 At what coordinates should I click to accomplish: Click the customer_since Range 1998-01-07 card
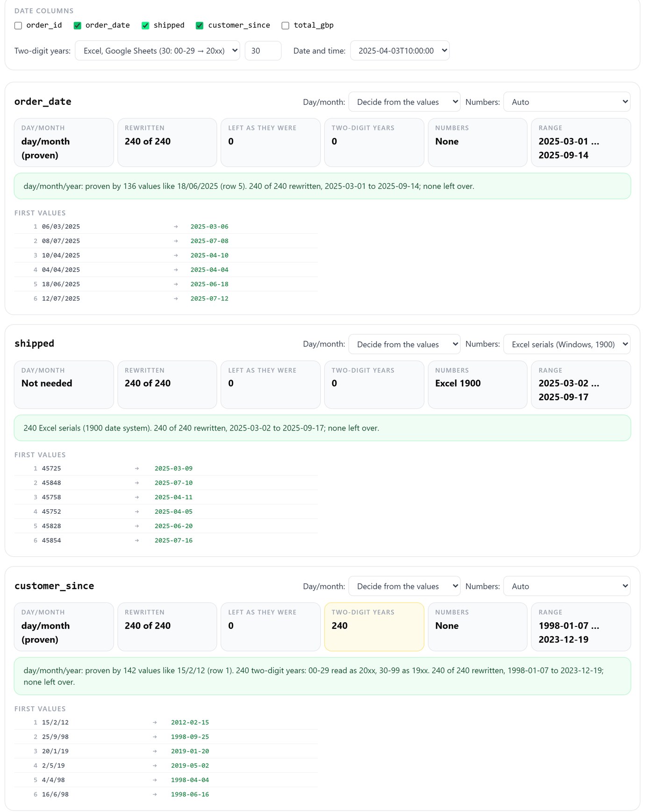point(581,627)
